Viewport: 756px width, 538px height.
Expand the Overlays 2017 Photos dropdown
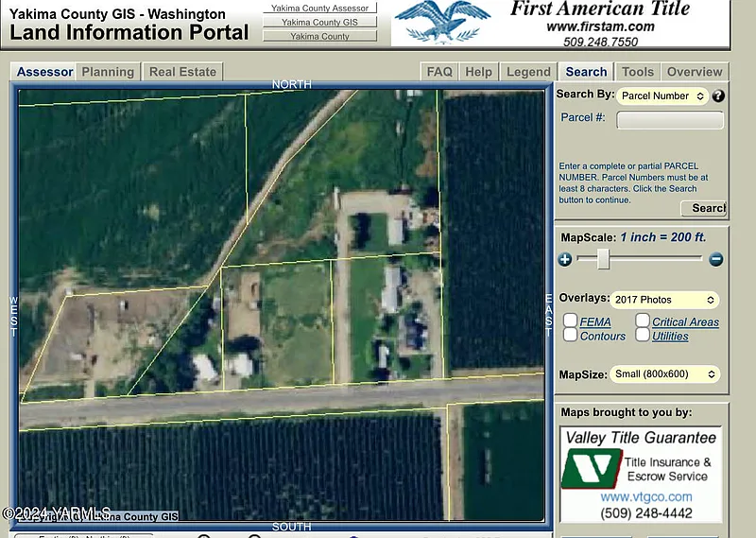pos(664,300)
